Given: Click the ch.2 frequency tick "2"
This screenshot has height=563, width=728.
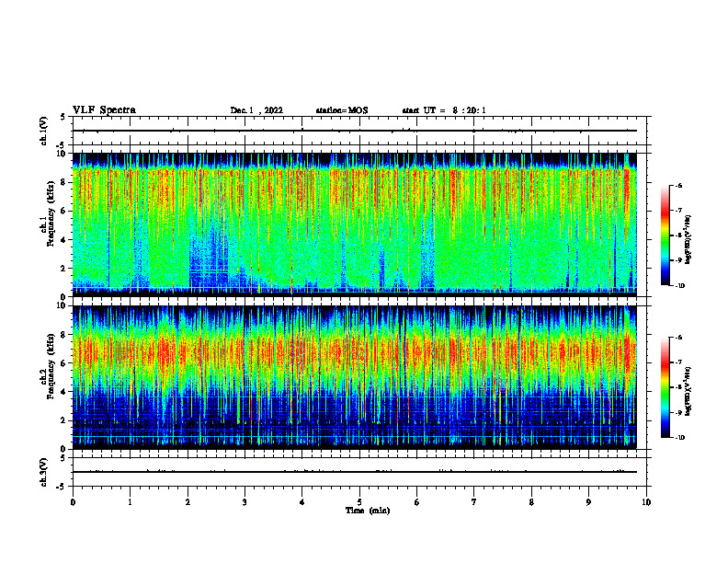Looking at the screenshot, I should pos(64,420).
